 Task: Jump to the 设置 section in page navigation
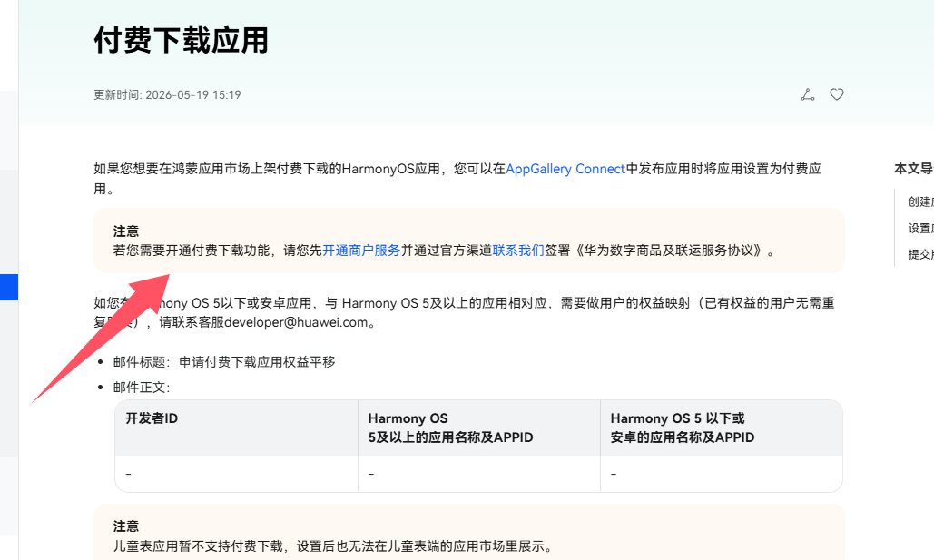[x=920, y=228]
